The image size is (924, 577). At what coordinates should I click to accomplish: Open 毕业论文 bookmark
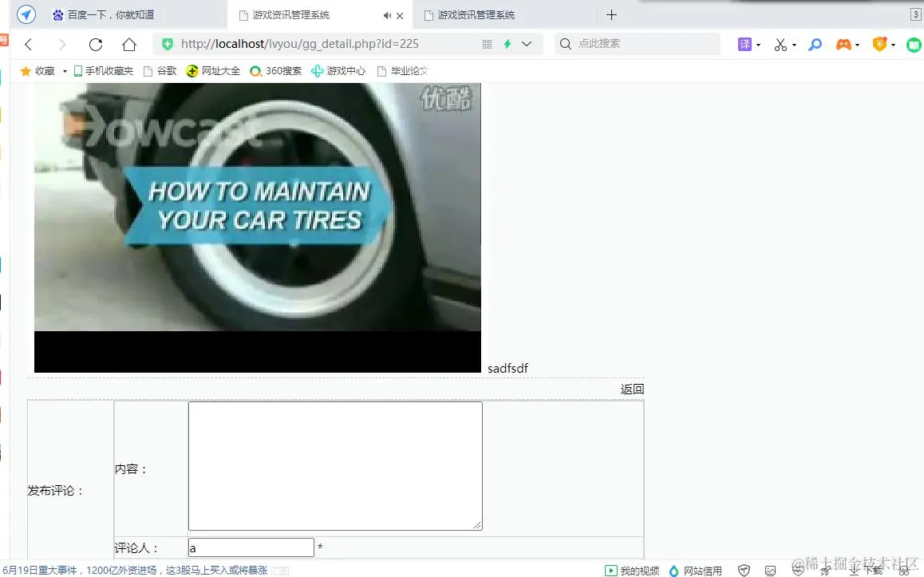point(402,71)
